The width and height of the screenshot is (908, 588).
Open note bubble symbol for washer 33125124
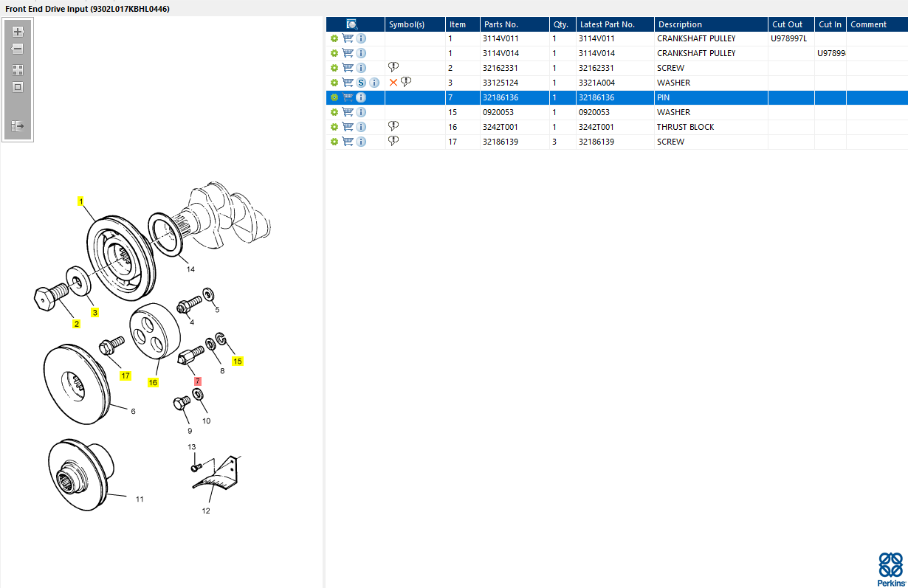coord(406,82)
